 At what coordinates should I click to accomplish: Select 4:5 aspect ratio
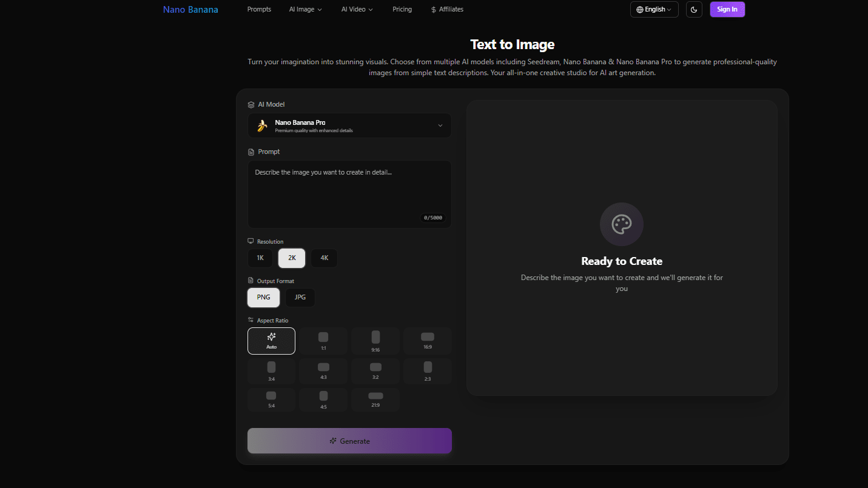pyautogui.click(x=323, y=399)
